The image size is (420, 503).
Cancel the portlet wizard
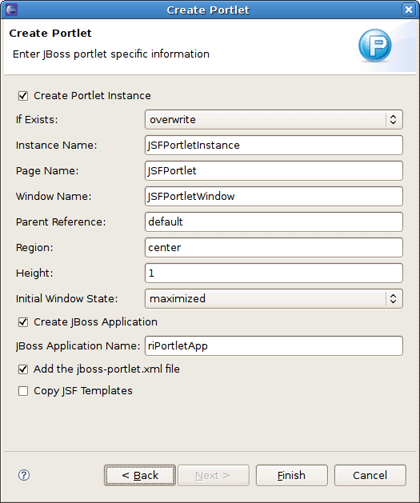pyautogui.click(x=370, y=475)
